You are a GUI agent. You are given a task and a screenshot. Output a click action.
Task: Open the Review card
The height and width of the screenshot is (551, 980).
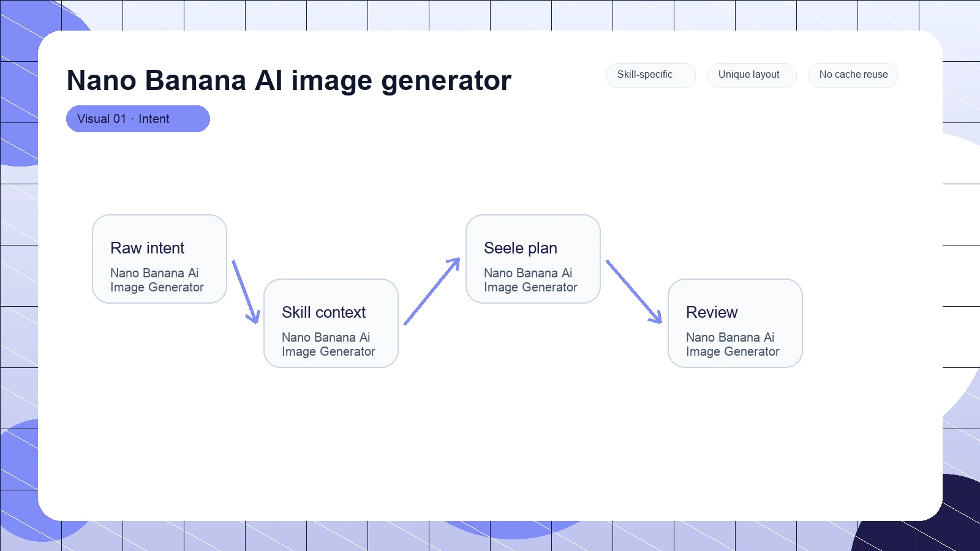(735, 323)
